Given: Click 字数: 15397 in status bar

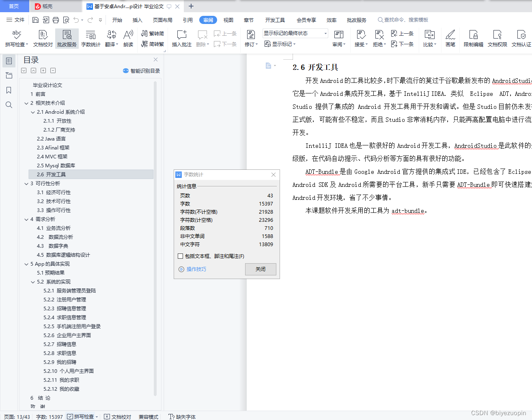Looking at the screenshot, I should tap(50, 417).
